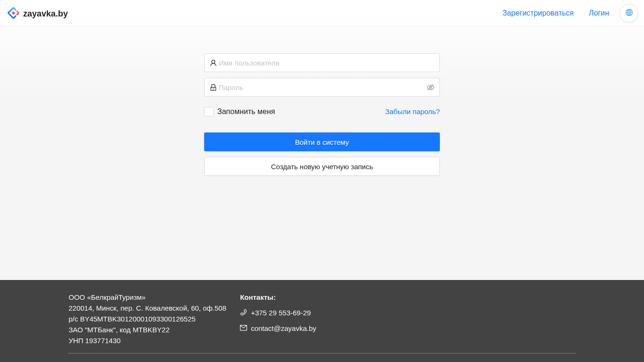Viewport: 644px width, 362px height.
Task: Toggle password visibility eye icon
Action: click(x=430, y=87)
